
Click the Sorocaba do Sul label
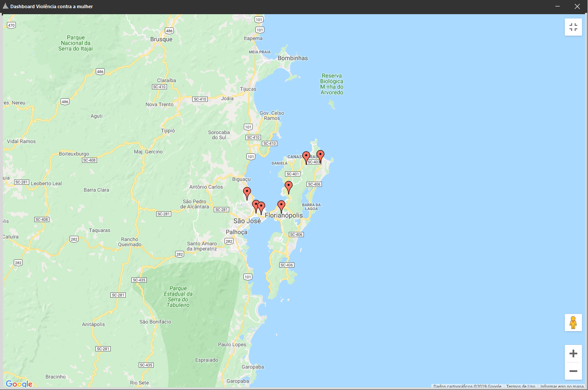(219, 135)
